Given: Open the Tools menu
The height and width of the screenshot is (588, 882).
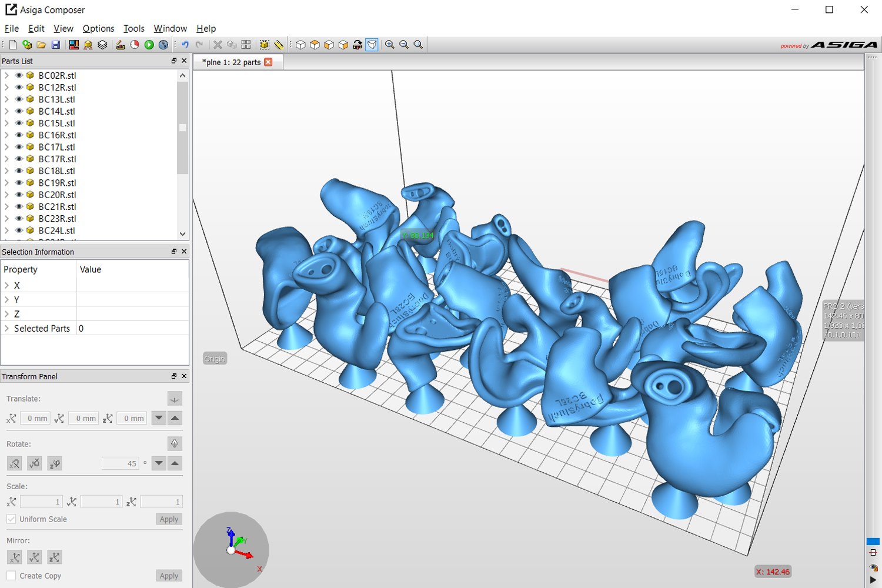Looking at the screenshot, I should point(134,28).
